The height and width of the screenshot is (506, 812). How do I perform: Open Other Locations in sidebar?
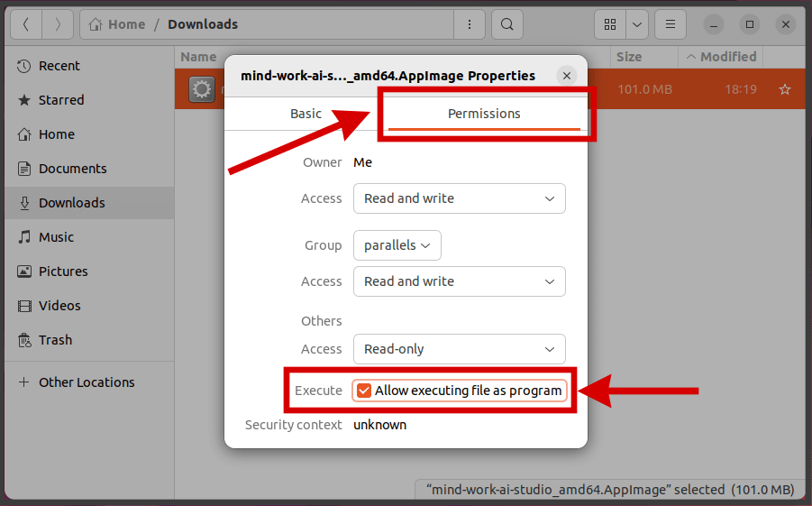click(x=86, y=382)
